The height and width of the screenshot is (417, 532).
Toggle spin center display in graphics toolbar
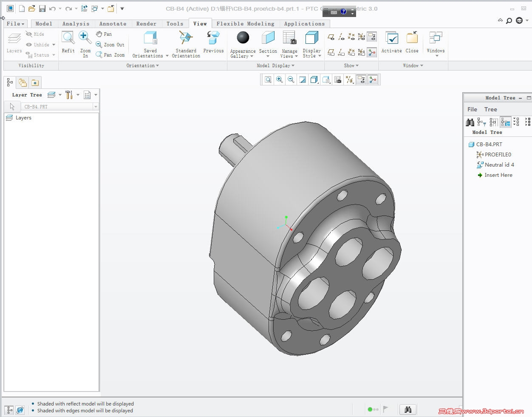tap(373, 79)
